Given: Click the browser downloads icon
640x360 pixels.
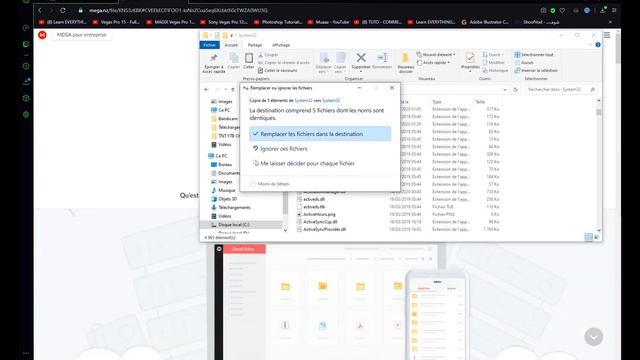Looking at the screenshot, I should (602, 10).
